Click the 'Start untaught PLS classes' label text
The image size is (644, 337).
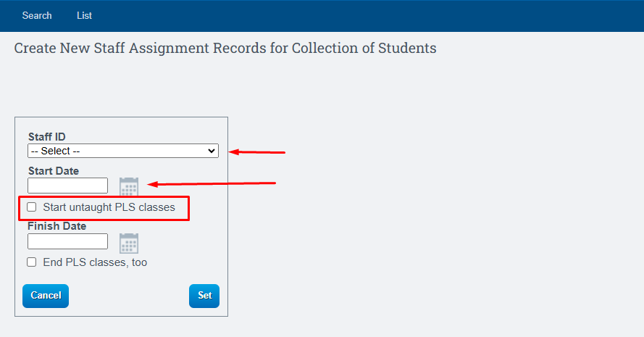pyautogui.click(x=109, y=207)
